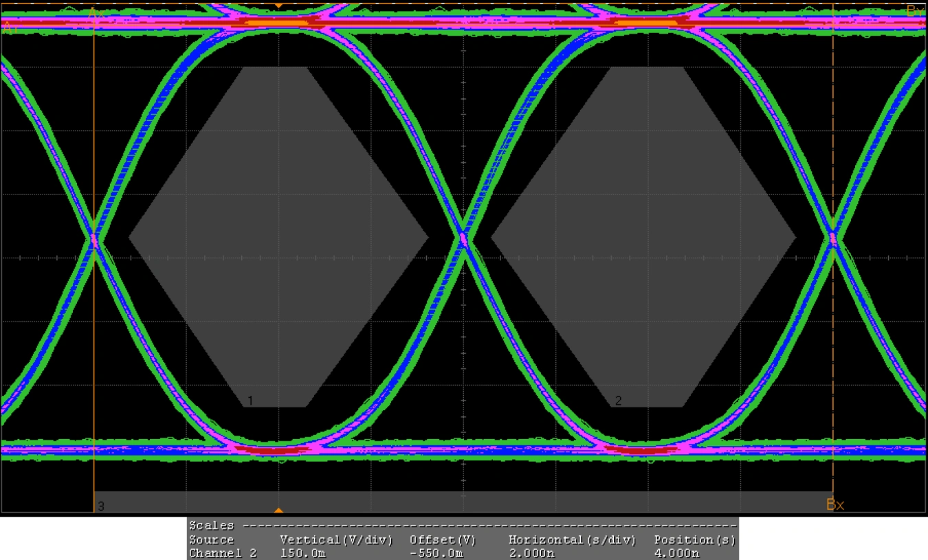Click the Ay marker label on left edge
This screenshot has width=928, height=560.
(x=8, y=28)
